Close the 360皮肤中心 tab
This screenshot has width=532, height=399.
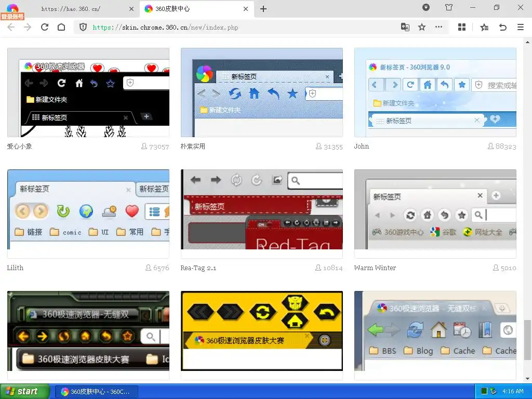pyautogui.click(x=246, y=9)
